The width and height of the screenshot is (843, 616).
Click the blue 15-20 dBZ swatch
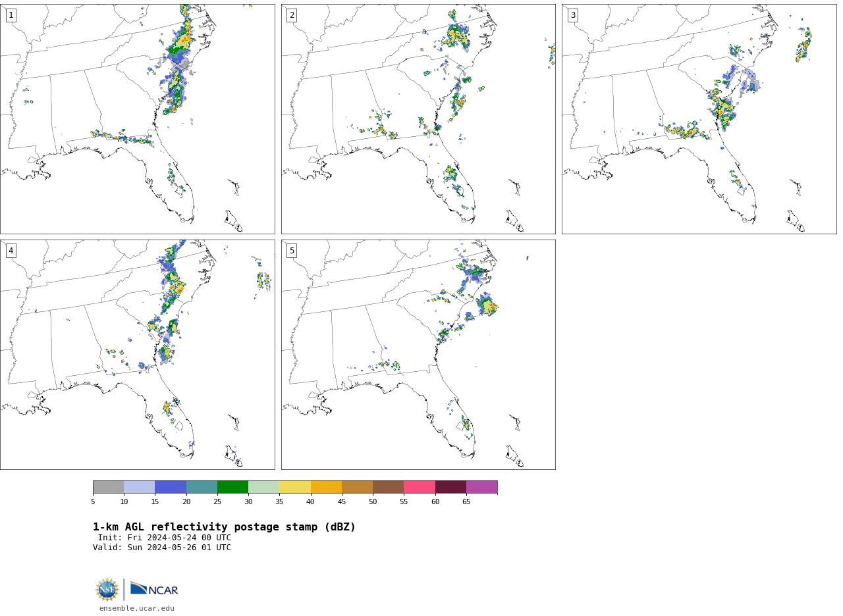point(171,487)
